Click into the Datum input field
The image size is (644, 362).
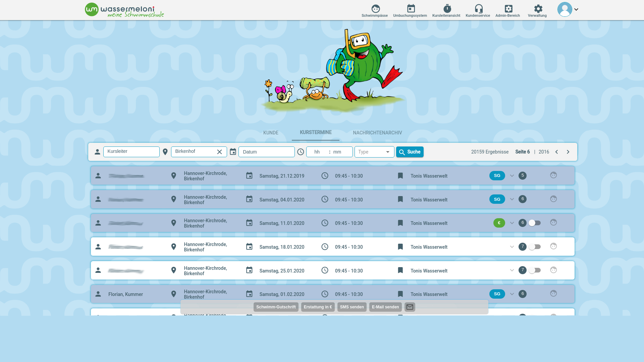[267, 152]
